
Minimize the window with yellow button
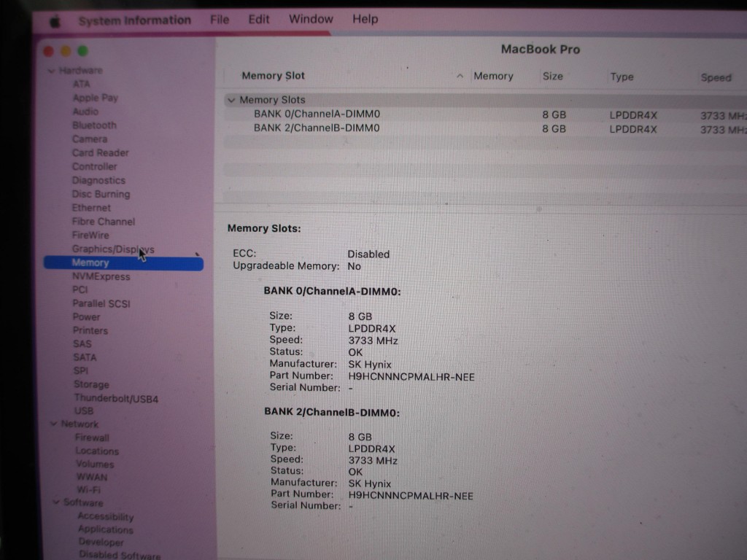click(66, 51)
